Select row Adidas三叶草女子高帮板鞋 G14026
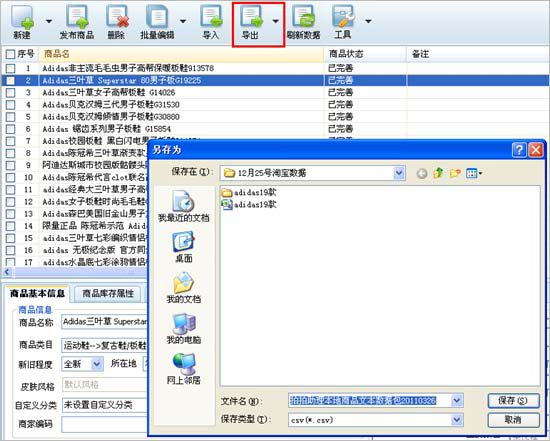Screen dimensions: 550x441 coord(275,92)
